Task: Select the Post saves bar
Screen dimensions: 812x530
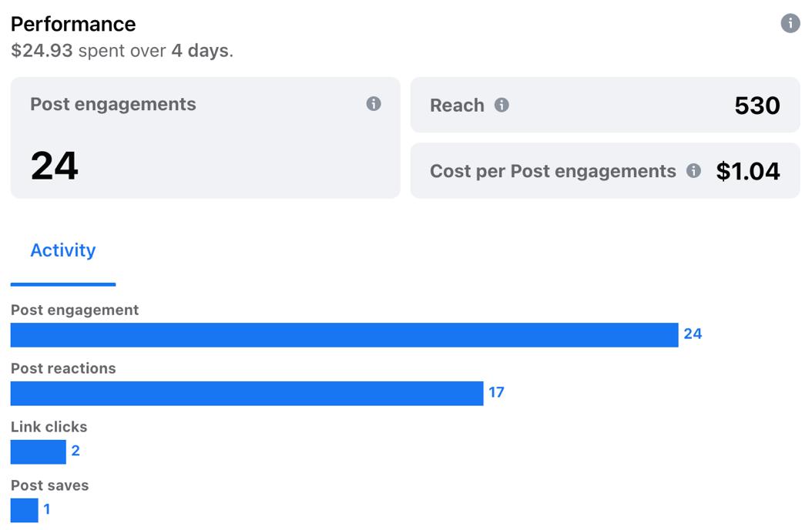Action: pyautogui.click(x=24, y=510)
